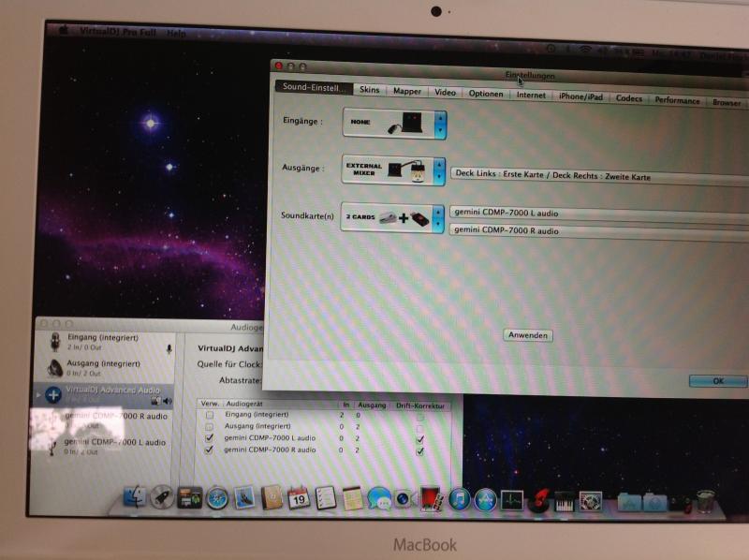Uncheck Verw. for gemini CDMP-7000 R audio

click(x=209, y=449)
